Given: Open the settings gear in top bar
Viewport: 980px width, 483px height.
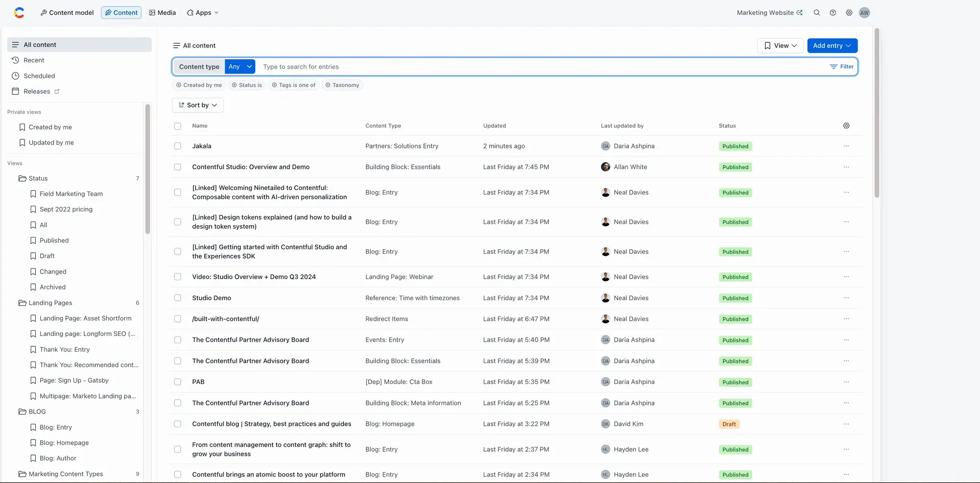Looking at the screenshot, I should pos(849,13).
